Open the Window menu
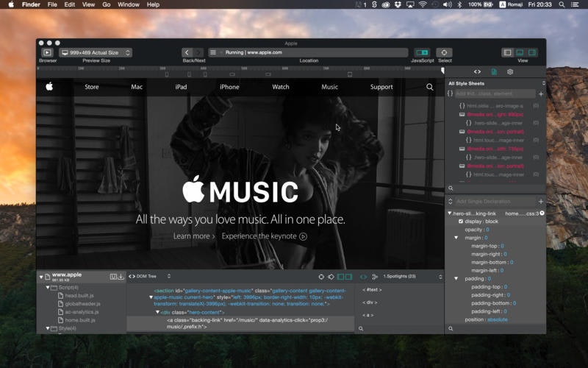Viewport: 588px width, 368px height. coord(128,4)
